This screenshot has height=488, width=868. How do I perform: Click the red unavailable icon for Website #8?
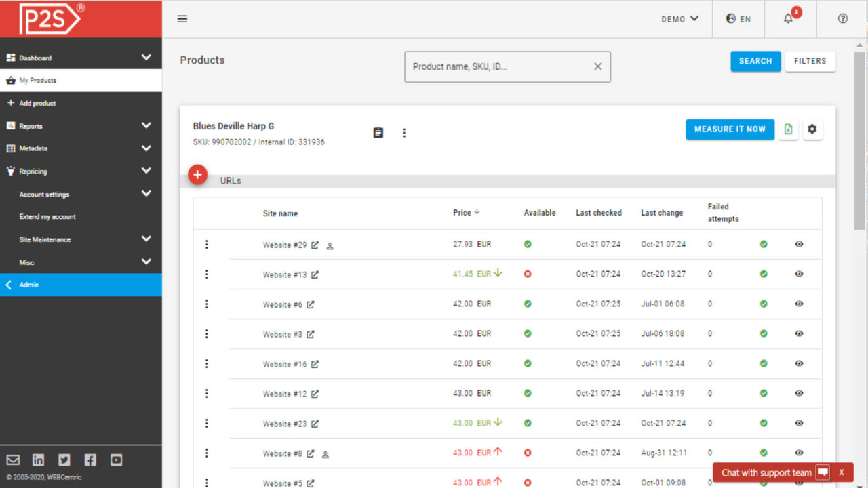point(527,453)
